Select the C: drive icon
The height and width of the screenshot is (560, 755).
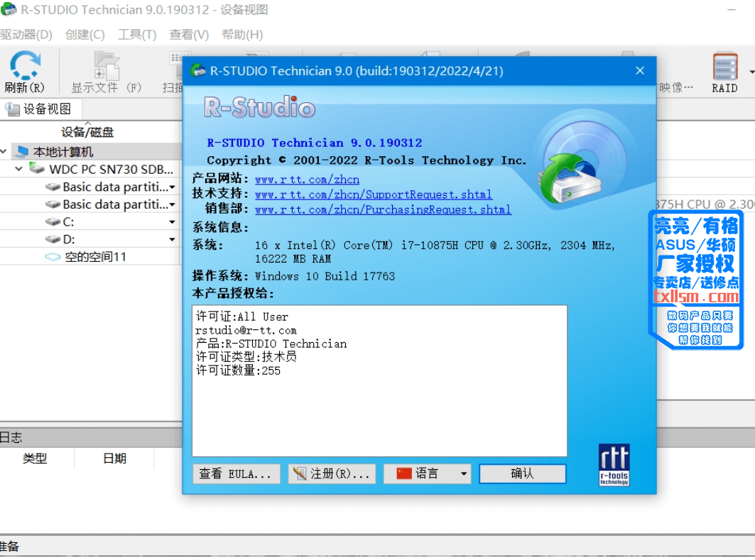(x=53, y=221)
